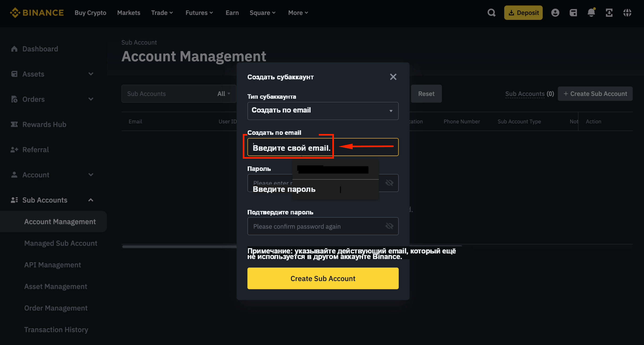Viewport: 644px width, 345px height.
Task: Click the Referral person-plus icon
Action: tap(14, 150)
